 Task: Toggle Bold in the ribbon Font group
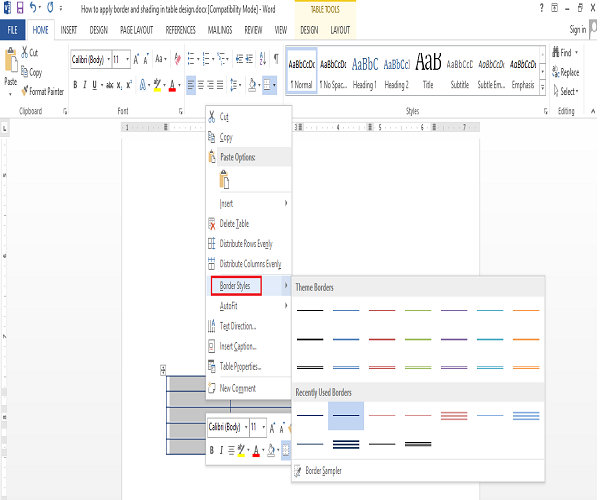point(75,85)
